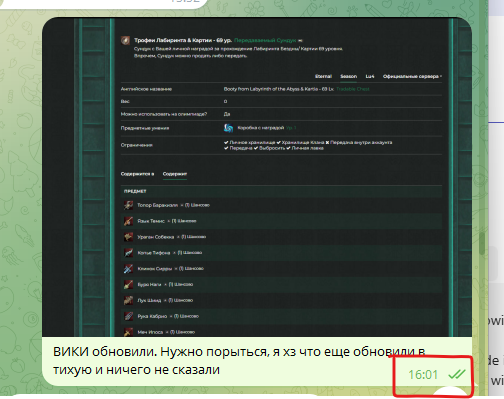504x399 pixels.
Task: Click the Можно использовать на олимпиаде row label
Action: [164, 114]
